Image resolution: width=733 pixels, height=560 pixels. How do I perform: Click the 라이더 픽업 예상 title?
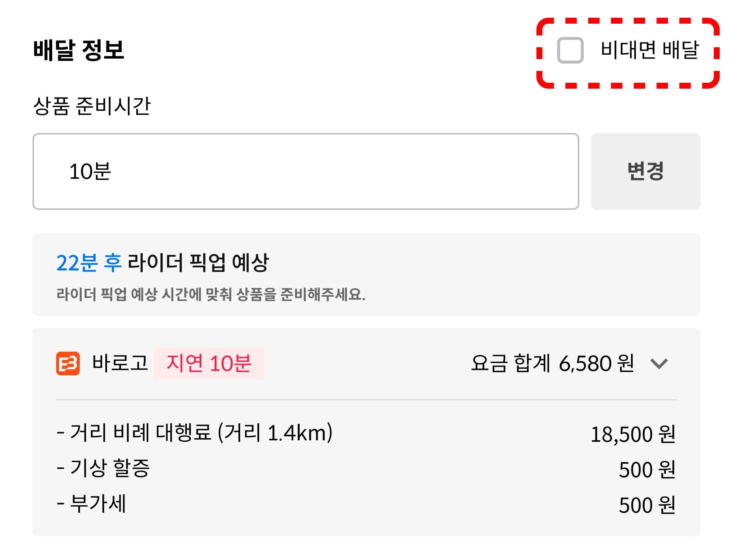pos(198,263)
